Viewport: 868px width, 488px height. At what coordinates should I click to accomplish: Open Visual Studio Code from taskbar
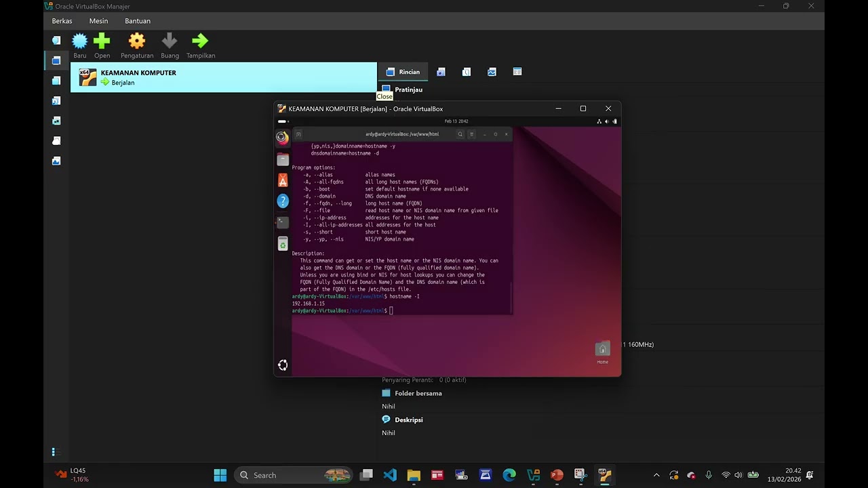click(x=390, y=475)
